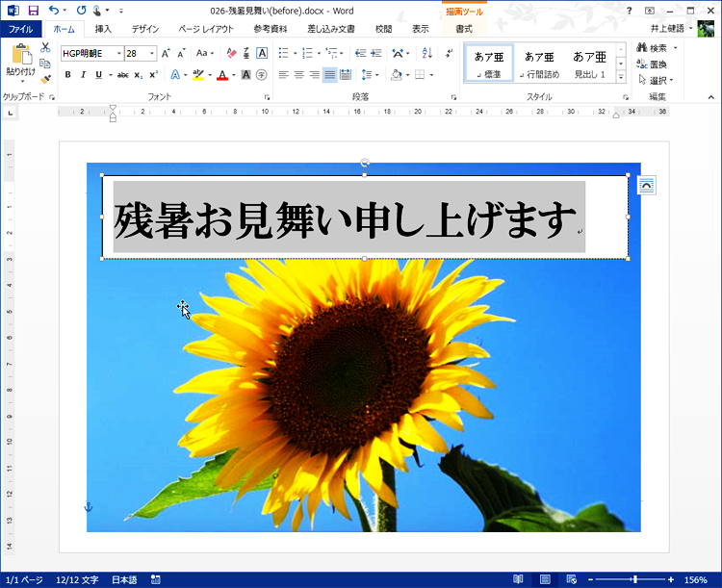
Task: Click the Undo arrow icon
Action: click(x=54, y=11)
